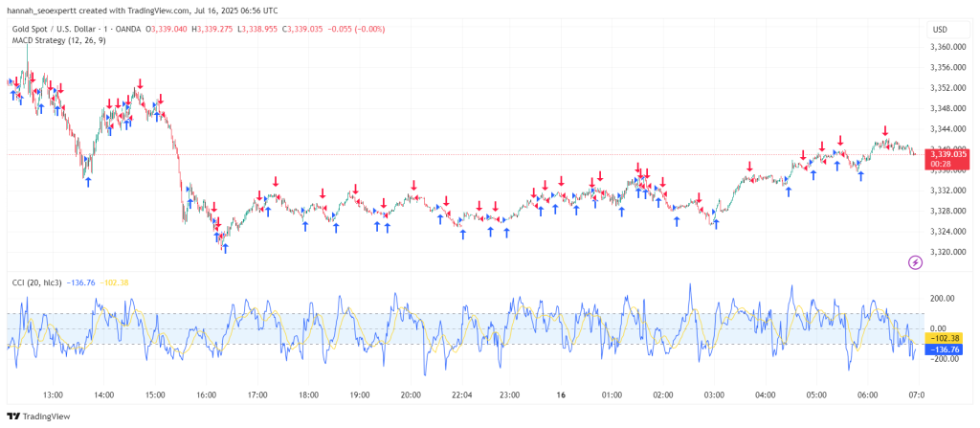The image size is (980, 428).
Task: Click the red sell arrow near 03:40
Action: coord(748,166)
